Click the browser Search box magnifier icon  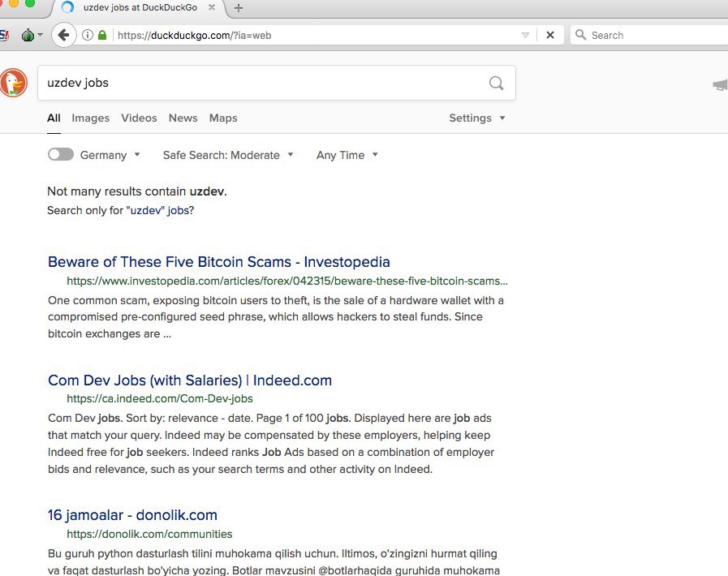click(x=580, y=35)
